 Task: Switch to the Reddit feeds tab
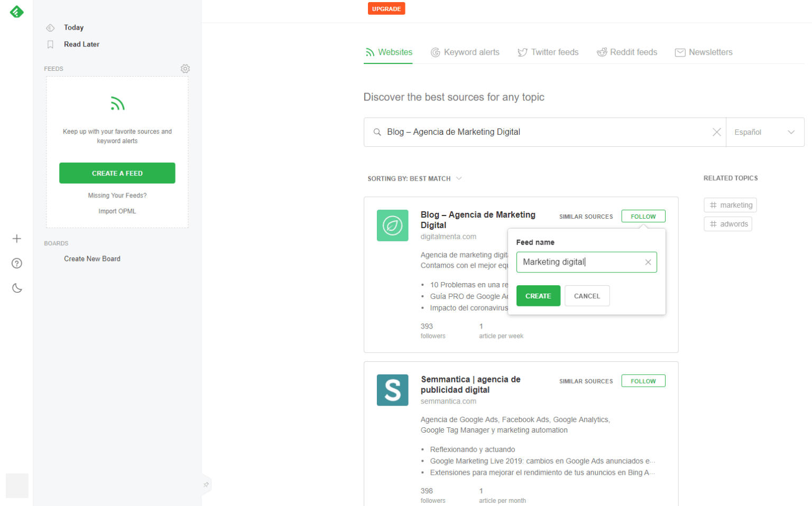point(627,52)
